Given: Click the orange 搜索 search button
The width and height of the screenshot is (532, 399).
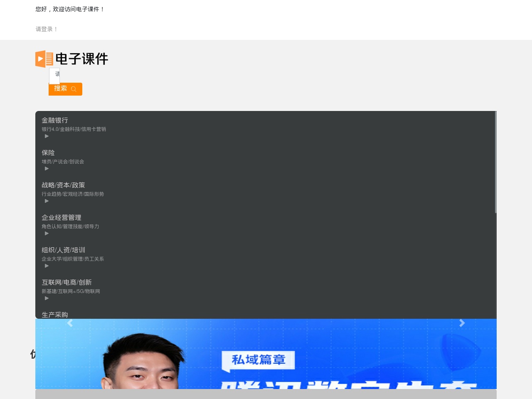Looking at the screenshot, I should (x=65, y=89).
